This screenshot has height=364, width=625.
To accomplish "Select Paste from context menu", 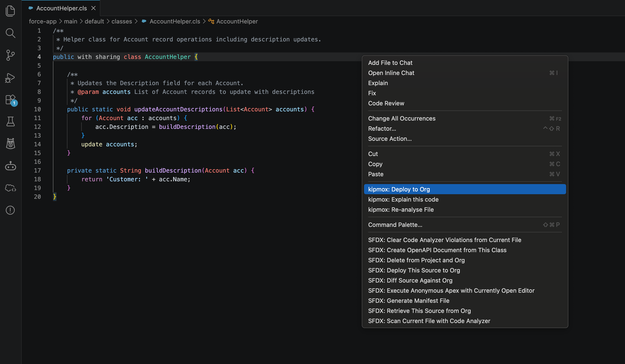I will point(465,174).
